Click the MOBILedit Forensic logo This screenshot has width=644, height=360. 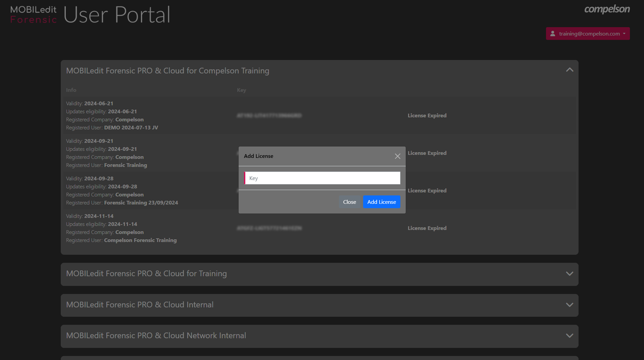point(33,15)
